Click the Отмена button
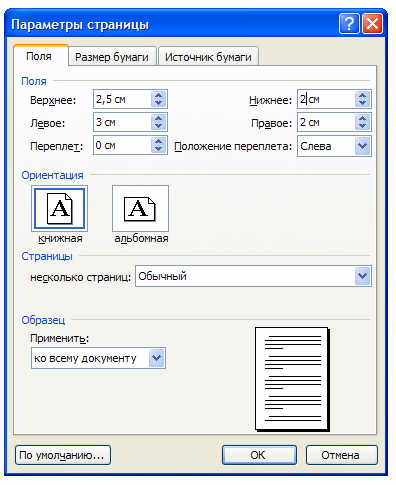This screenshot has height=485, width=396. point(342,455)
